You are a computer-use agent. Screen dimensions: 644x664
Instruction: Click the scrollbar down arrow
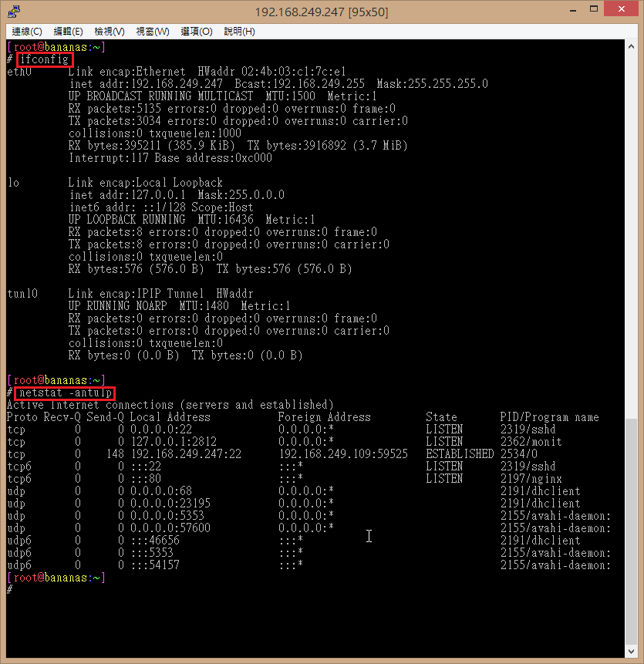click(631, 652)
